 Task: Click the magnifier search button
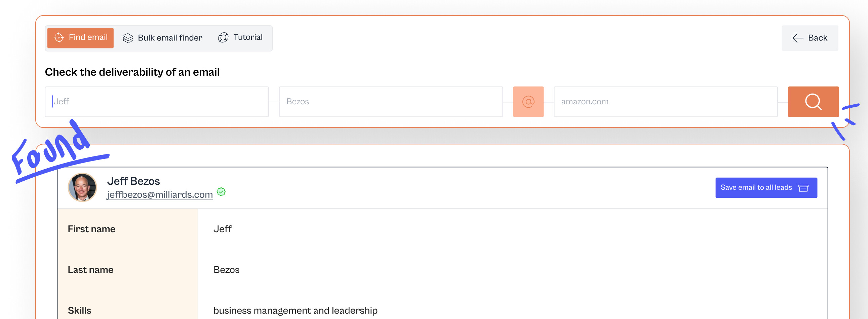click(813, 102)
